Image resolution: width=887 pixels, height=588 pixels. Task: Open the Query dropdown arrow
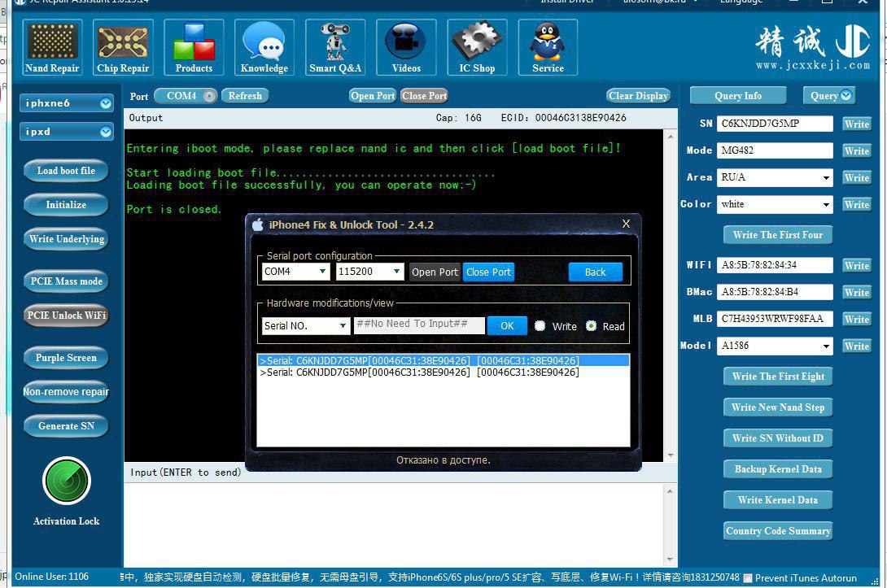coord(846,95)
